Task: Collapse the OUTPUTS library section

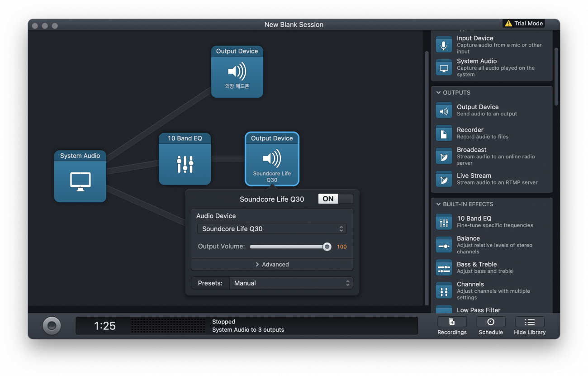Action: (x=438, y=93)
